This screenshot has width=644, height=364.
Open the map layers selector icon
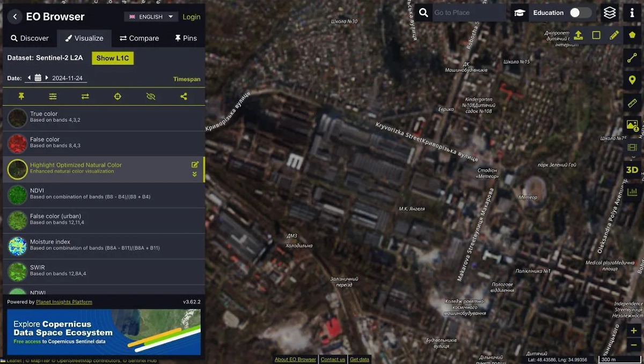[610, 13]
